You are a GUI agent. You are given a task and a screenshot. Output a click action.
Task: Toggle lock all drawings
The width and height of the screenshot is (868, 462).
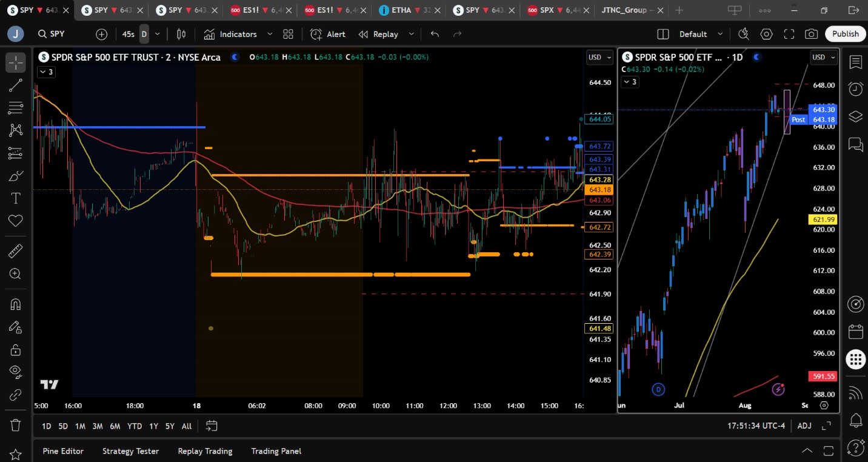pos(16,350)
